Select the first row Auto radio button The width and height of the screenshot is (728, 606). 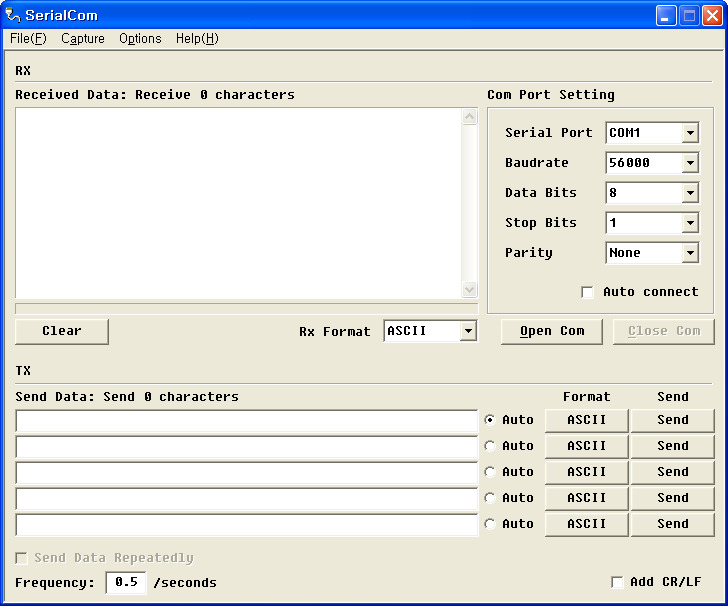(490, 420)
